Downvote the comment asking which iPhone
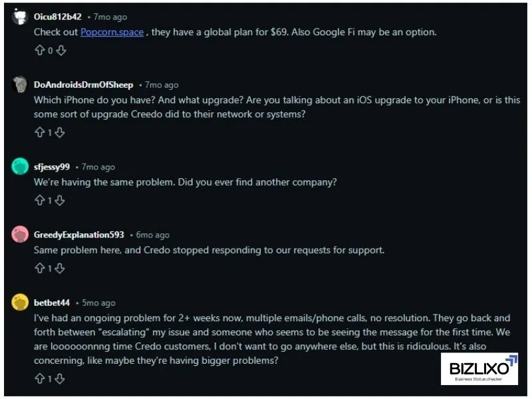The image size is (532, 399). [x=59, y=132]
